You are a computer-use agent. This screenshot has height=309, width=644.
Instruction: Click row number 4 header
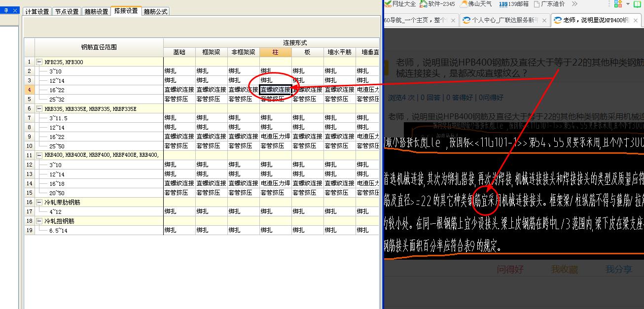(30, 90)
